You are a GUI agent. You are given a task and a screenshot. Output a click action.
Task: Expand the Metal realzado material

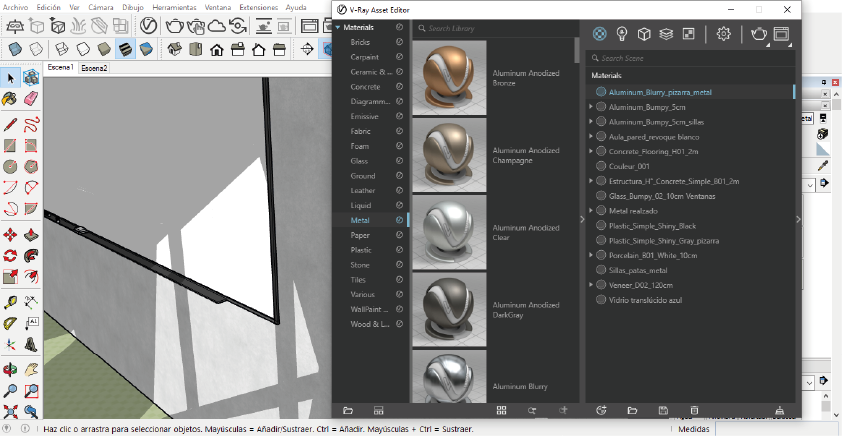point(591,210)
